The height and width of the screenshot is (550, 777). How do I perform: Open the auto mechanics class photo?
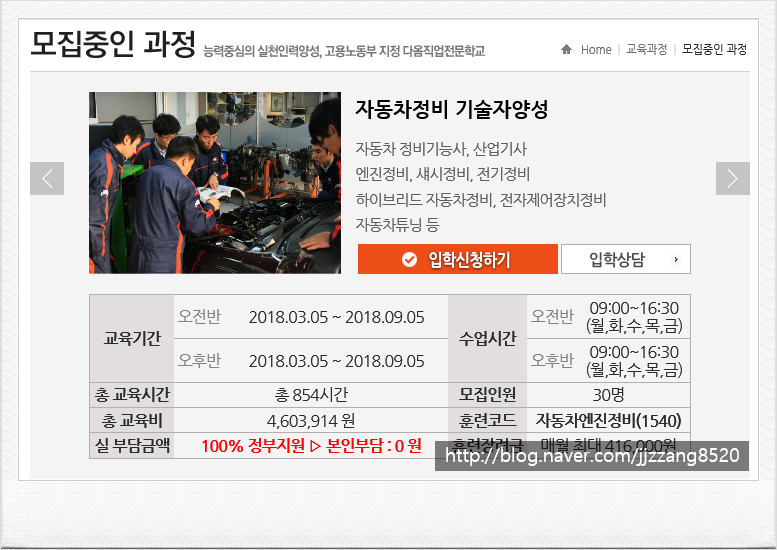tap(215, 182)
